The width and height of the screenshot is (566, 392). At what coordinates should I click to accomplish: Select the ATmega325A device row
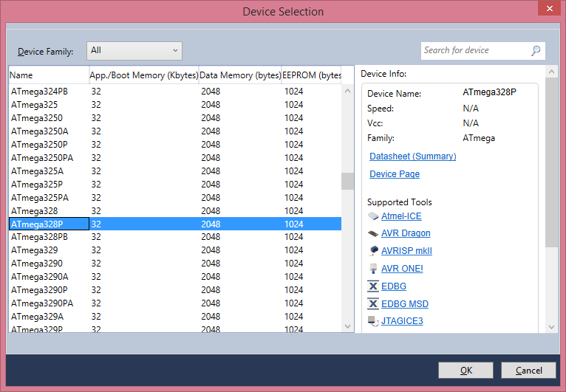175,171
